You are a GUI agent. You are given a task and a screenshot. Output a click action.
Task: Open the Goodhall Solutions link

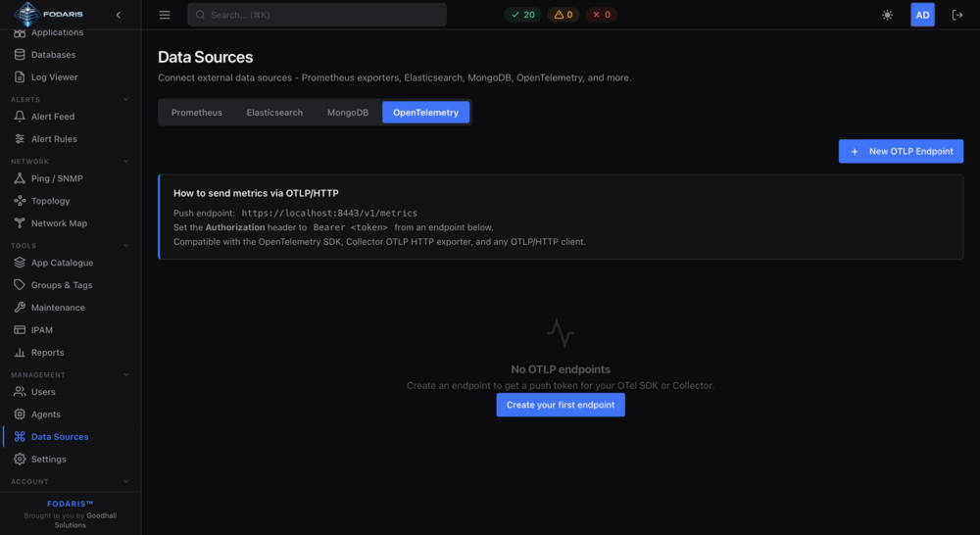[x=85, y=520]
